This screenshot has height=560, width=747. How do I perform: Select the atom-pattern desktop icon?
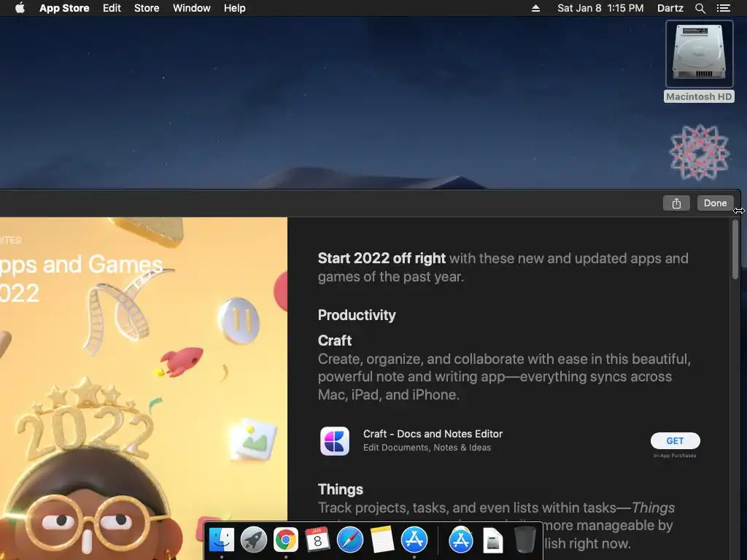click(x=699, y=153)
